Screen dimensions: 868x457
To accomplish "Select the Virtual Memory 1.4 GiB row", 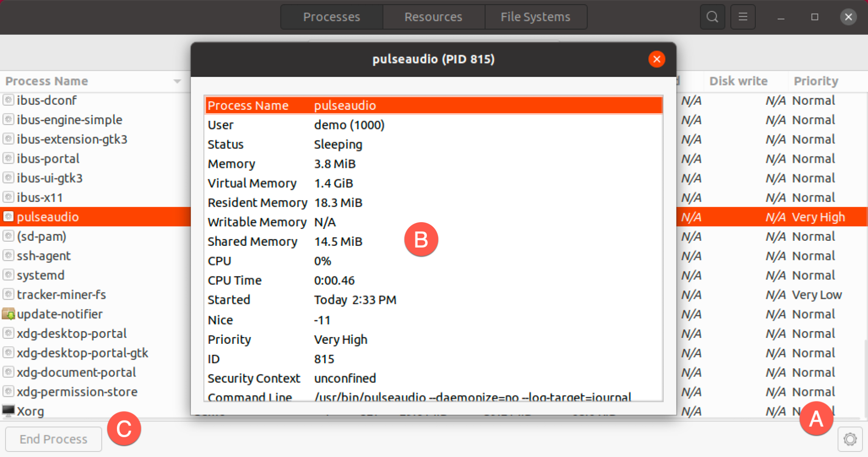I will point(434,183).
